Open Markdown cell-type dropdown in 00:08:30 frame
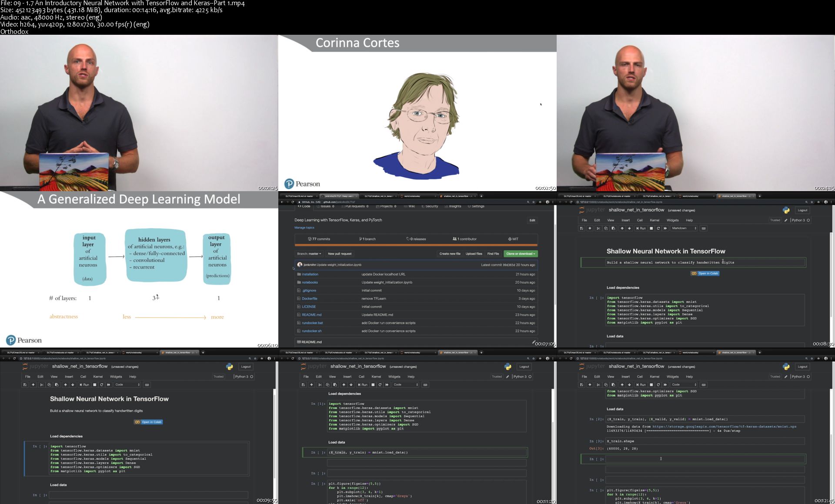835x504 pixels. [x=684, y=229]
